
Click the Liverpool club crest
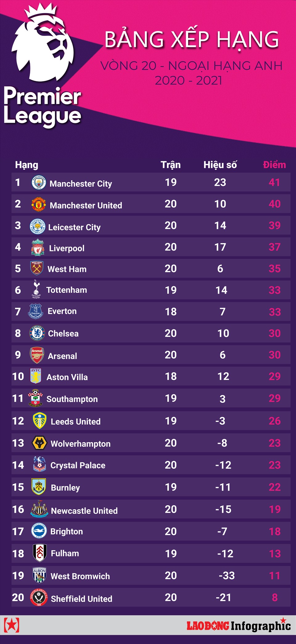click(x=38, y=247)
